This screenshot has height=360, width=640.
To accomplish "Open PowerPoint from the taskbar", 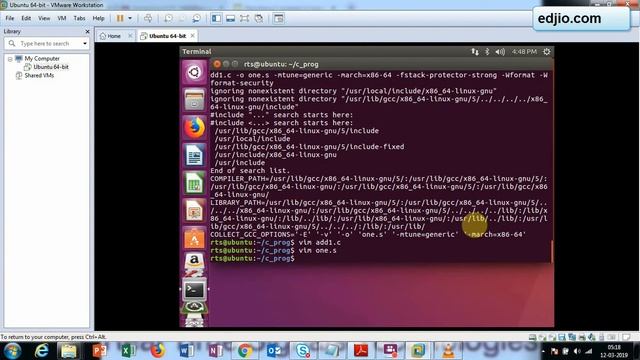I will pyautogui.click(x=99, y=351).
